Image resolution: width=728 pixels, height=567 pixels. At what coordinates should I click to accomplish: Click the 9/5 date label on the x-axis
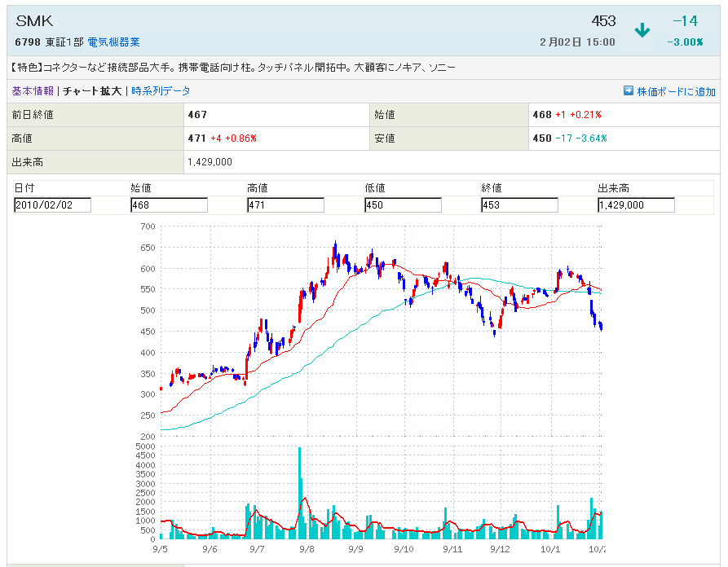coord(160,550)
